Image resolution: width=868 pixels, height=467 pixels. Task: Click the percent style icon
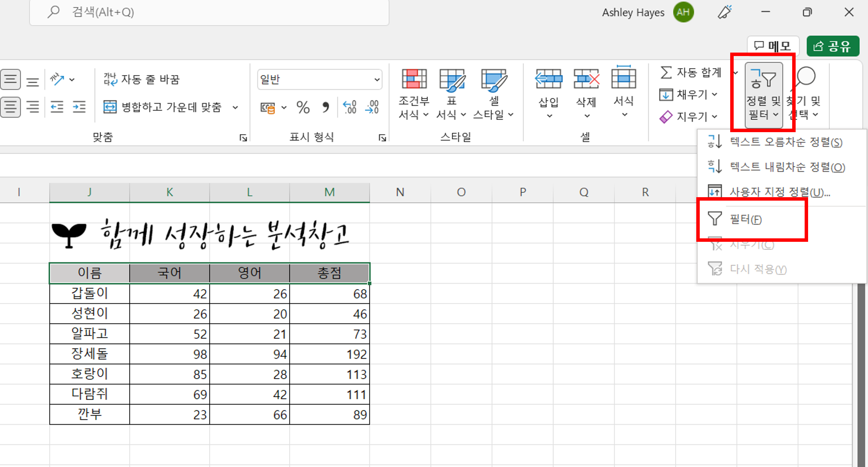tap(303, 107)
